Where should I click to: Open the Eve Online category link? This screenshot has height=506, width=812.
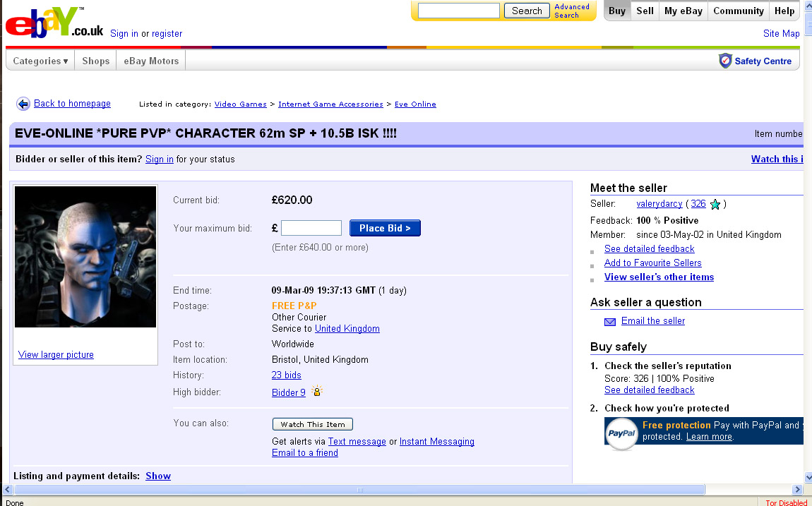415,104
